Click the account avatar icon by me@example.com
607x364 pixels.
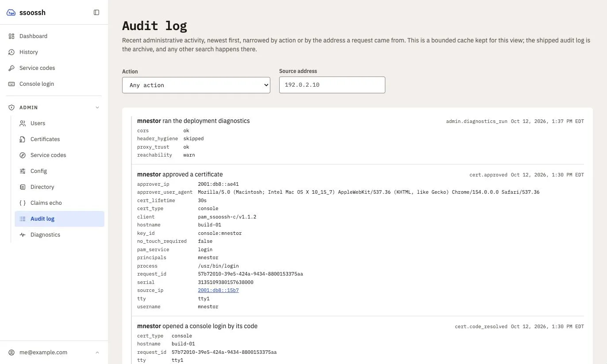[x=12, y=353]
